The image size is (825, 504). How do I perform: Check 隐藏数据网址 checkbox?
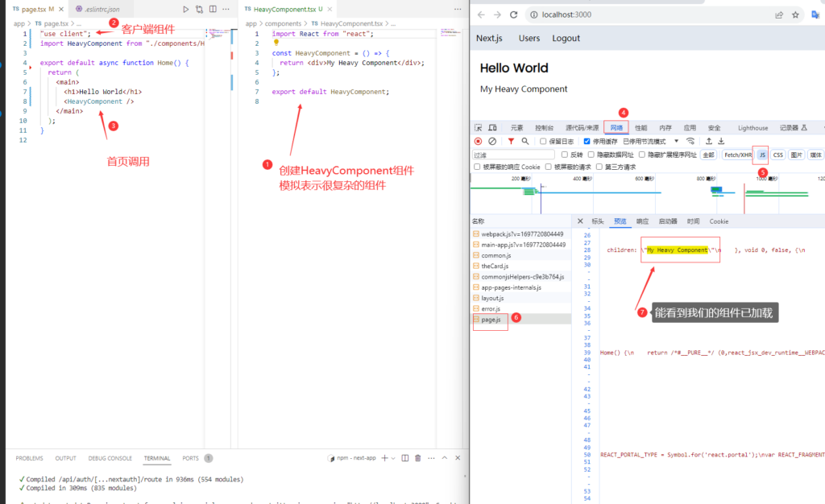click(591, 155)
